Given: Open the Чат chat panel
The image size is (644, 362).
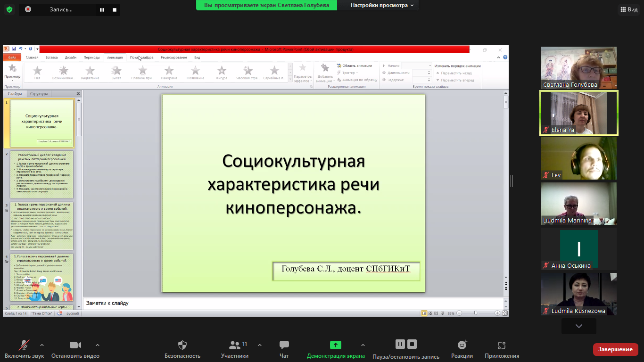Looking at the screenshot, I should coord(284,350).
